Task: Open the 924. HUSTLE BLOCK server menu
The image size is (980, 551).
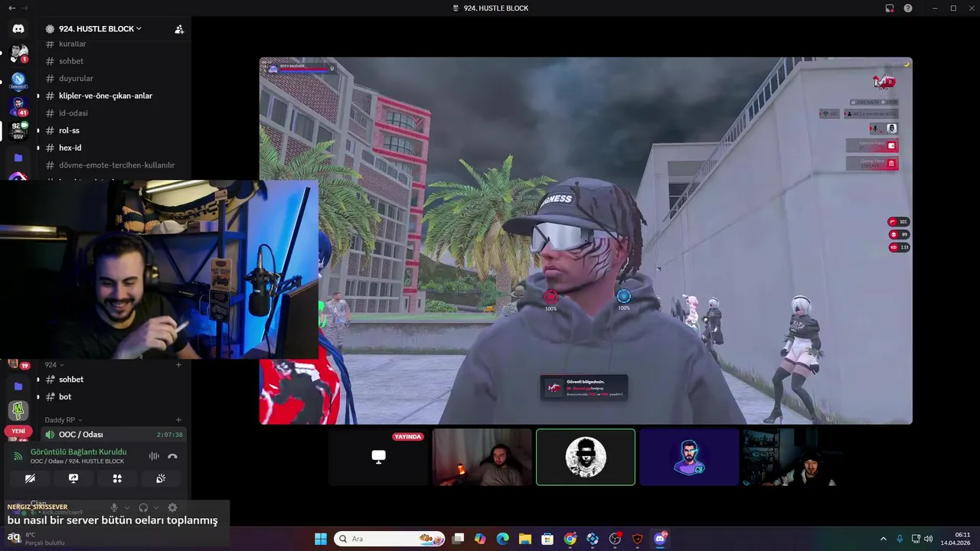Action: point(100,28)
